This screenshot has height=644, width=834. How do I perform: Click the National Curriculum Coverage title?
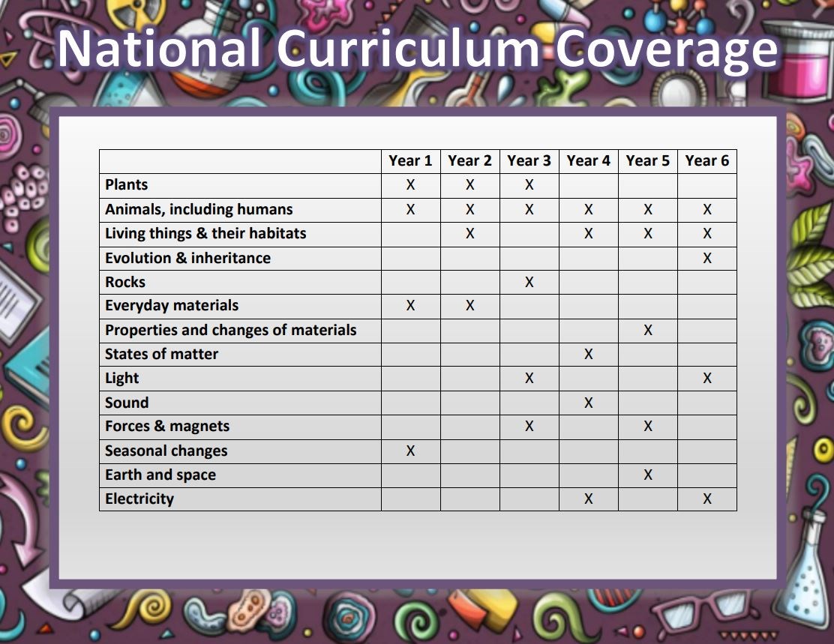pos(418,49)
